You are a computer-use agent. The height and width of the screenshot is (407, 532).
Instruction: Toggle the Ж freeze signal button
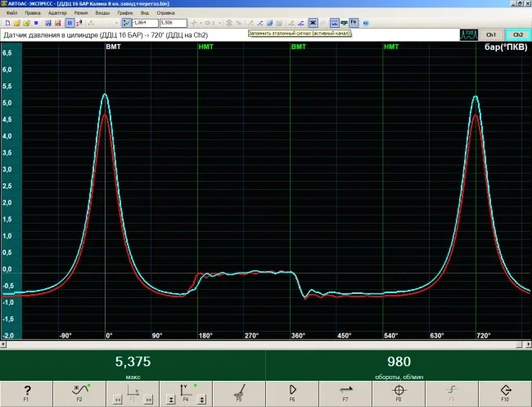tap(313, 23)
